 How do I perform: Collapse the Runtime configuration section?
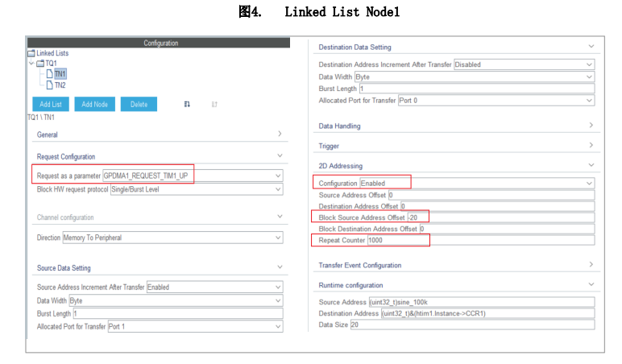point(591,284)
